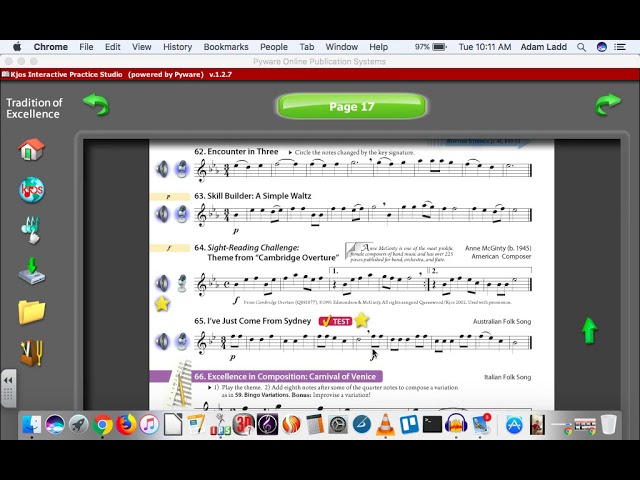The height and width of the screenshot is (480, 640).
Task: Record exercise 65 I've Just Come From Sydney
Action: tap(182, 341)
